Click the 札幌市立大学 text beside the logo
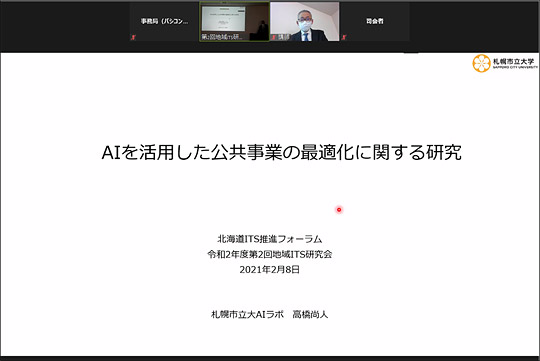 (x=513, y=61)
